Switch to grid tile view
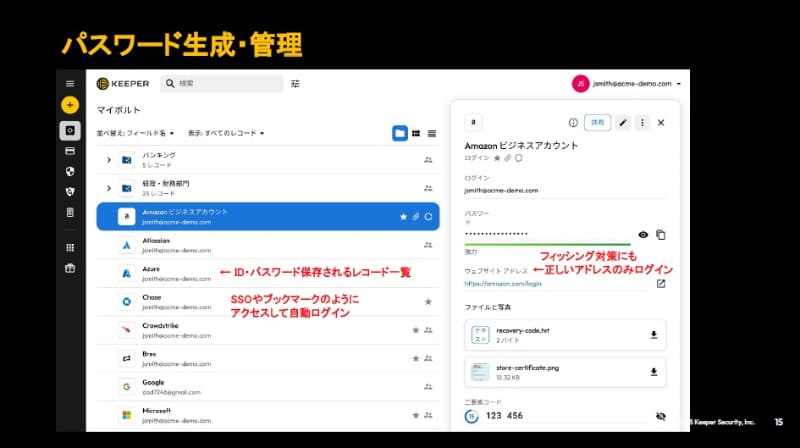The width and height of the screenshot is (800, 448). point(416,133)
